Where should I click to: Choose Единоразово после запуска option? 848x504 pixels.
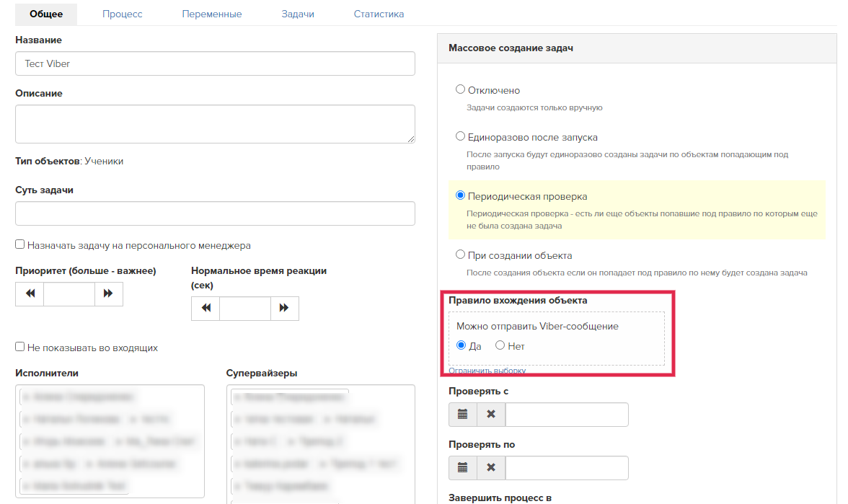tap(460, 136)
